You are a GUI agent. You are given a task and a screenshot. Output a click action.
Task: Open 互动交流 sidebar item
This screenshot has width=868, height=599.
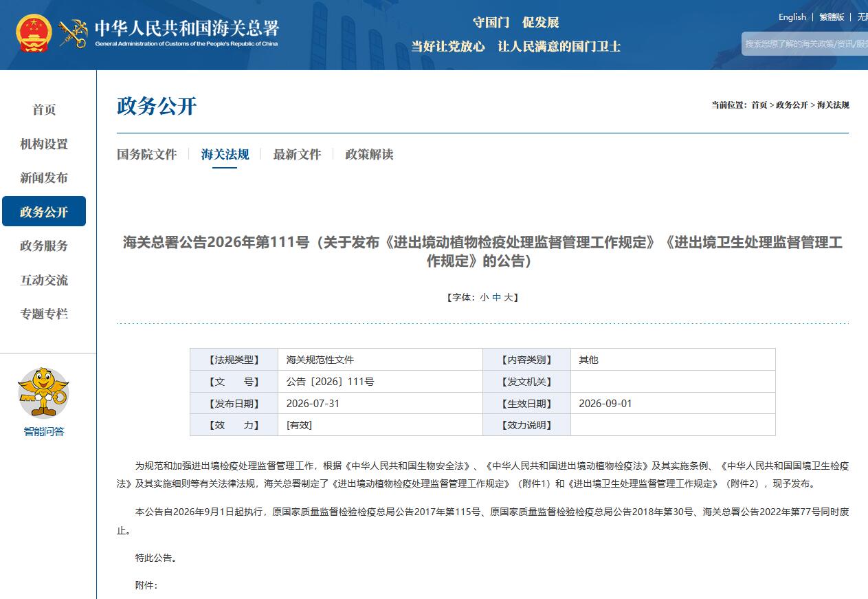click(44, 280)
